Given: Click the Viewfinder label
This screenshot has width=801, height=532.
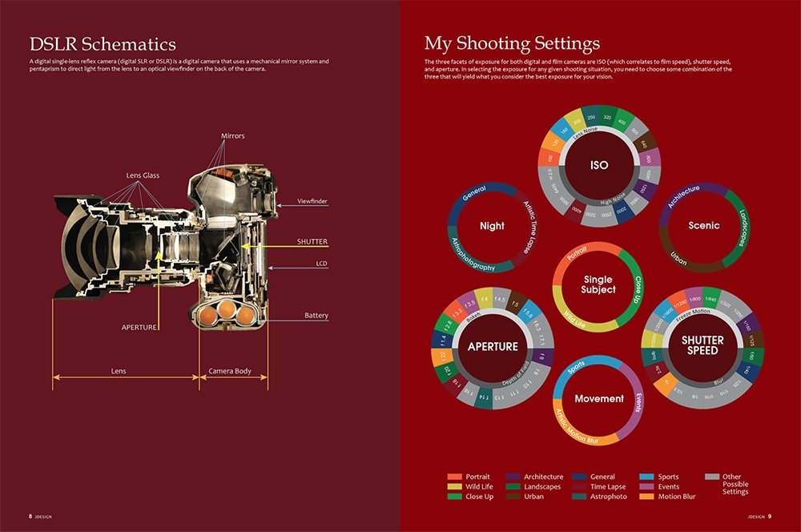Looking at the screenshot, I should pos(312,201).
